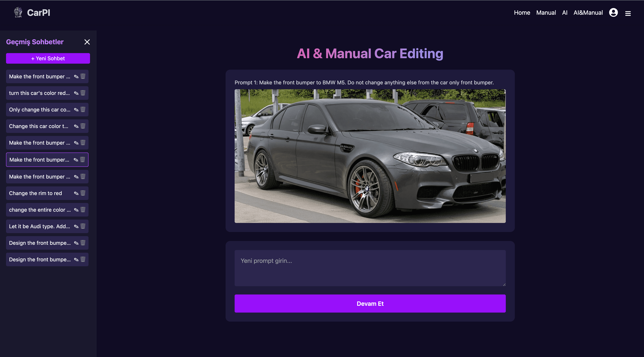
Task: Delete the 'Change the rim to red' chat
Action: [83, 193]
